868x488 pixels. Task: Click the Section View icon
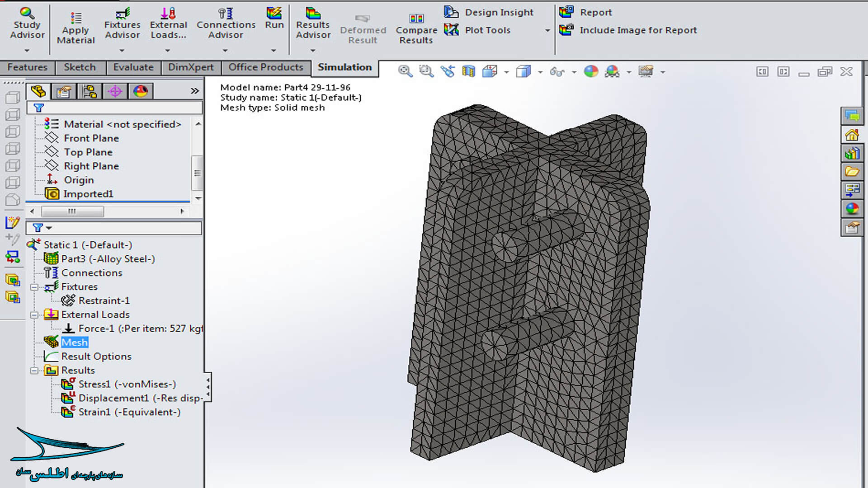(x=468, y=71)
